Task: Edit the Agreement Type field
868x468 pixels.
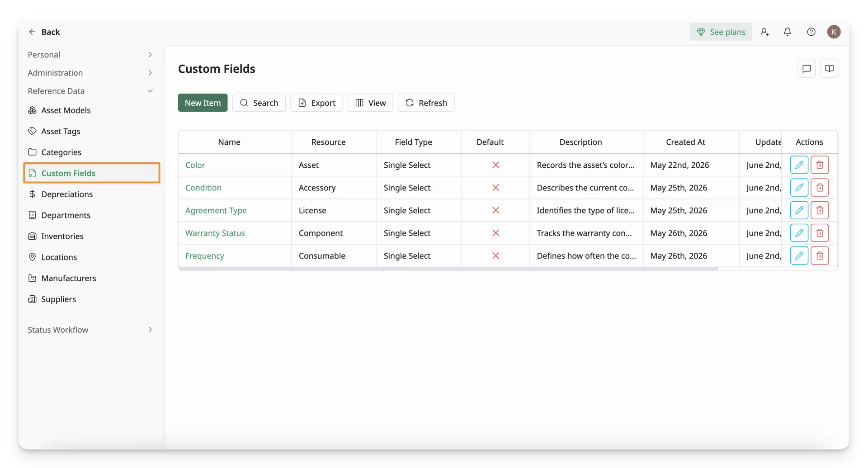Action: (799, 210)
